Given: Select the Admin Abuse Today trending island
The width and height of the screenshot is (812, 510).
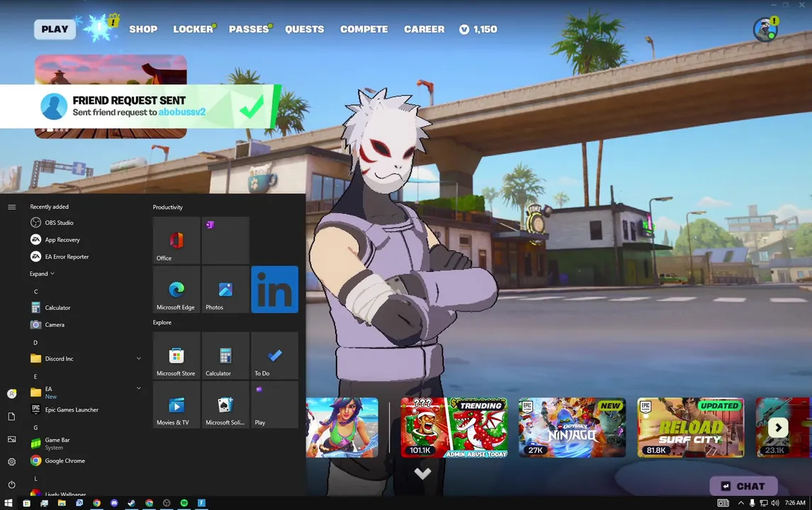Looking at the screenshot, I should pos(453,428).
